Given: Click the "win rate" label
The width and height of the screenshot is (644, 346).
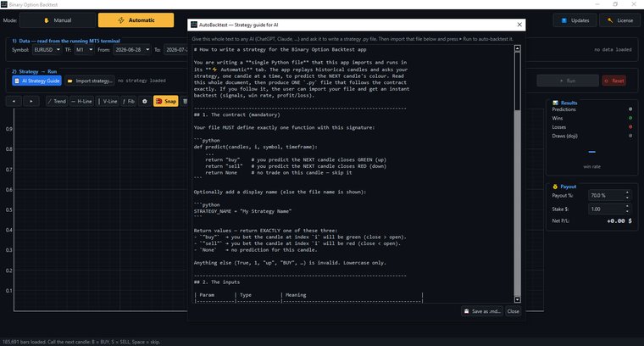Looking at the screenshot, I should click(591, 166).
